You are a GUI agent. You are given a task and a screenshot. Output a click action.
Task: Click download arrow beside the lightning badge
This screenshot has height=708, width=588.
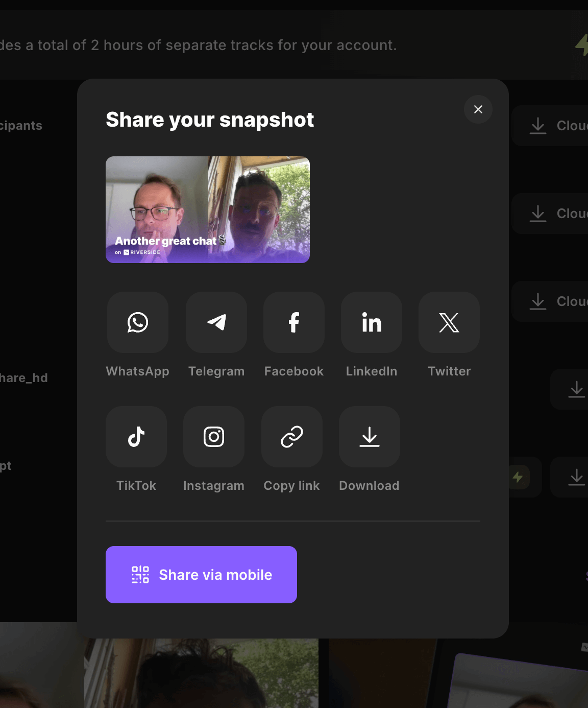(x=576, y=477)
